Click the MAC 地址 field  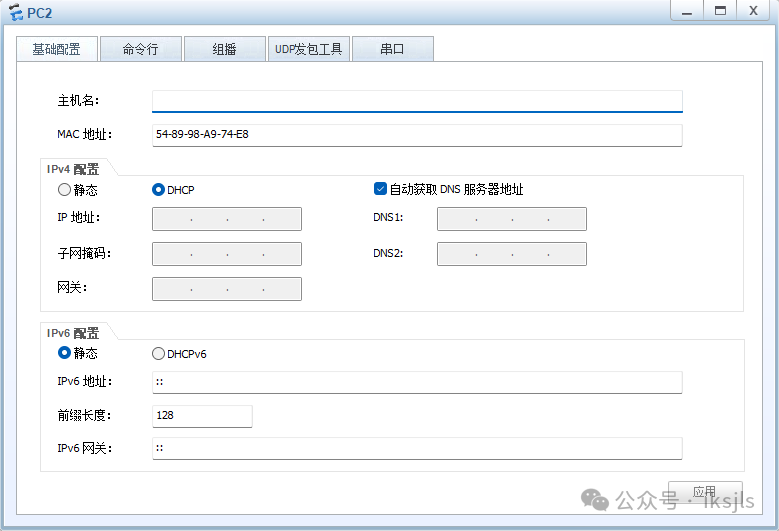417,135
